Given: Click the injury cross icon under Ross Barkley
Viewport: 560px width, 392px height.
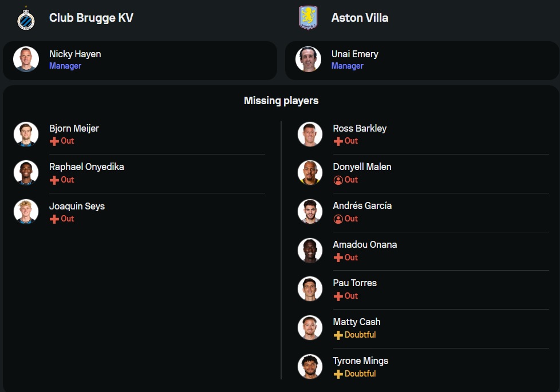Looking at the screenshot, I should (338, 141).
